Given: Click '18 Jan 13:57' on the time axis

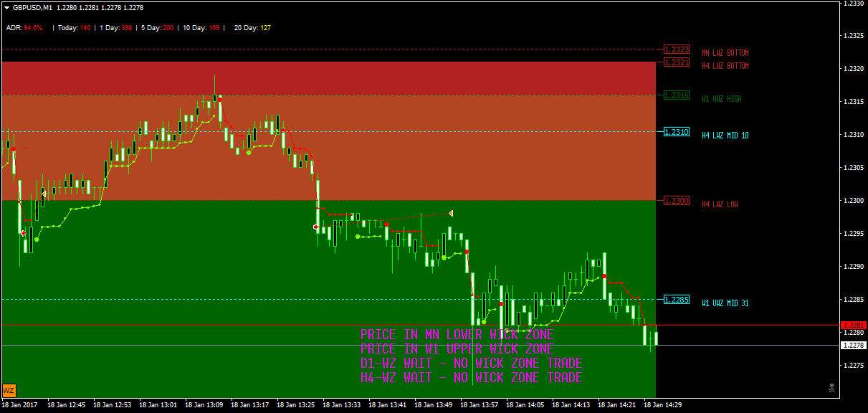Looking at the screenshot, I should point(480,405).
